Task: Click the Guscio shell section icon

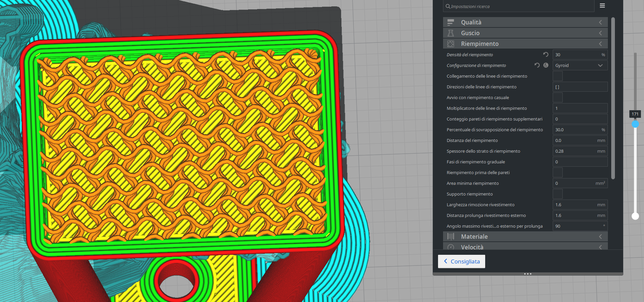Action: tap(451, 33)
